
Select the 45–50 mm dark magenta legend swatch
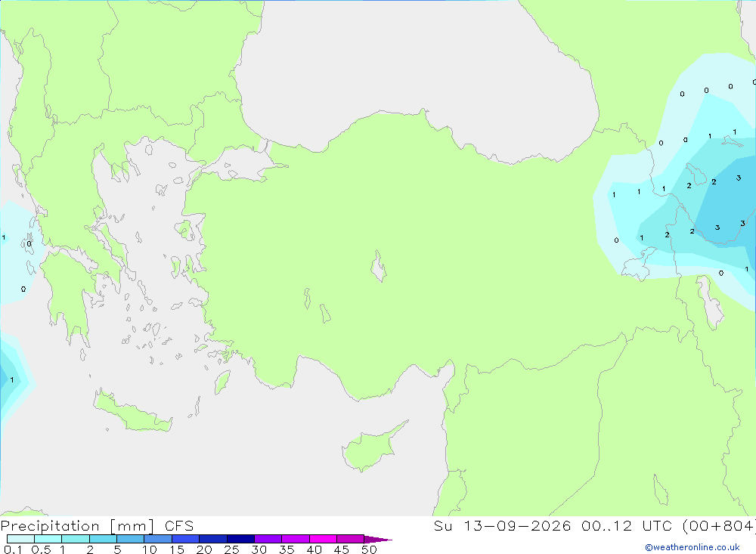click(x=351, y=539)
